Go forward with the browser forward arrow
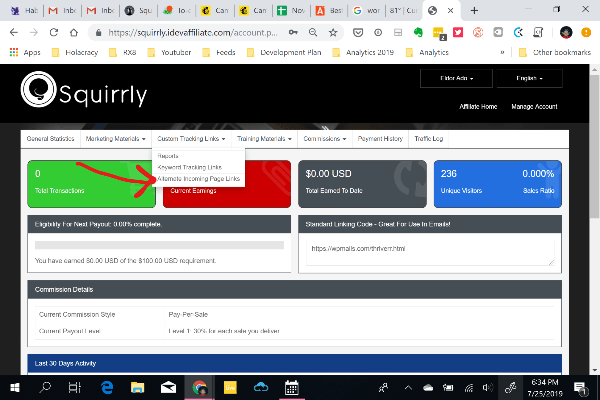The image size is (600, 400). 34,33
